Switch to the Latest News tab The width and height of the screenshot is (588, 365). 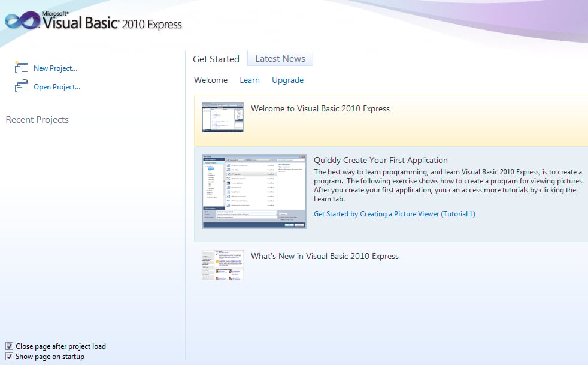click(x=280, y=59)
